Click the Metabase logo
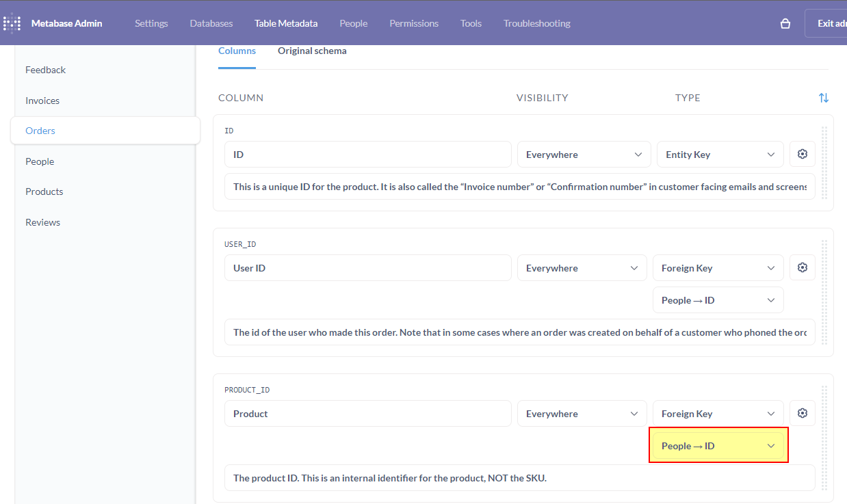Screen dimensions: 847x504 pos(12,23)
